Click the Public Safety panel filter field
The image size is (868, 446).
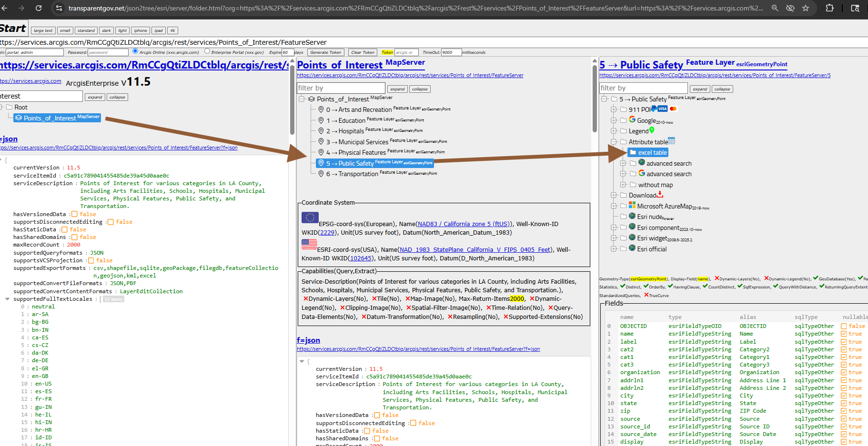[643, 88]
